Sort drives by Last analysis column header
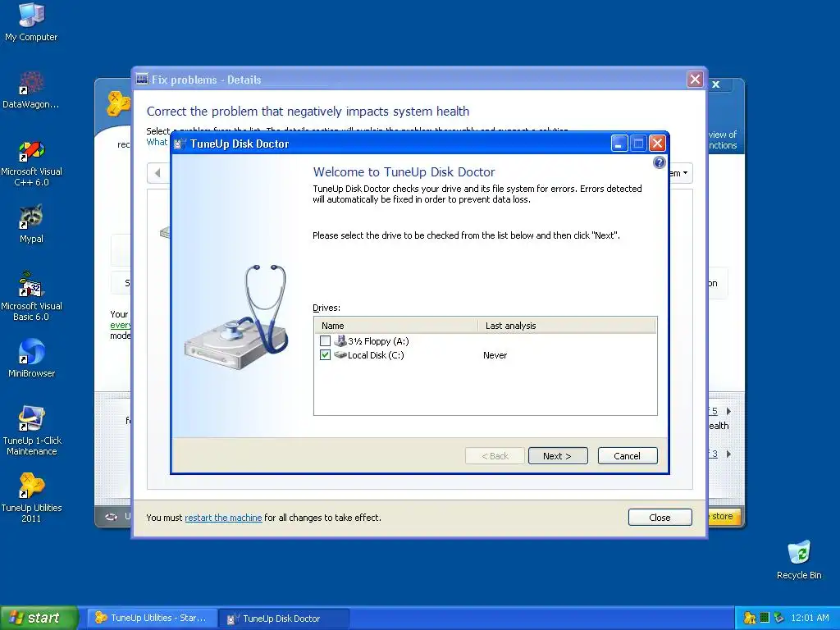This screenshot has width=840, height=630. click(567, 326)
